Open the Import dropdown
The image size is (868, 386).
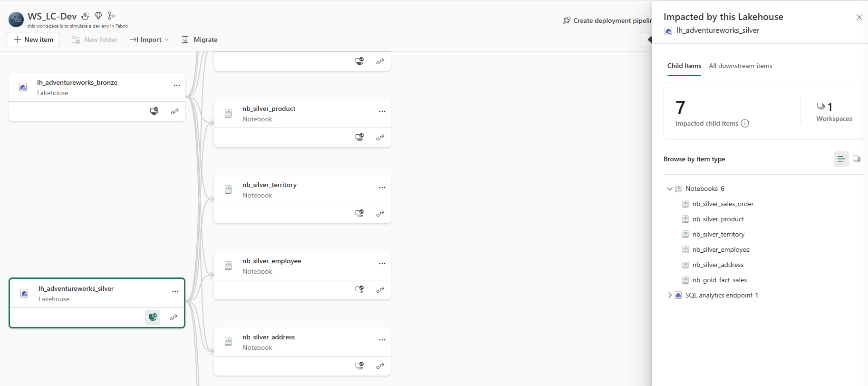tap(149, 40)
